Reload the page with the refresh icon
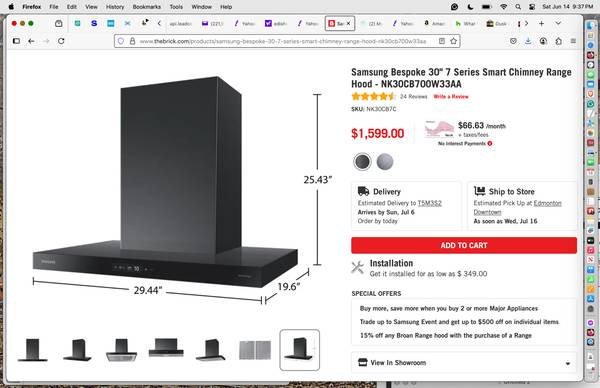This screenshot has width=600, height=388. [x=61, y=41]
